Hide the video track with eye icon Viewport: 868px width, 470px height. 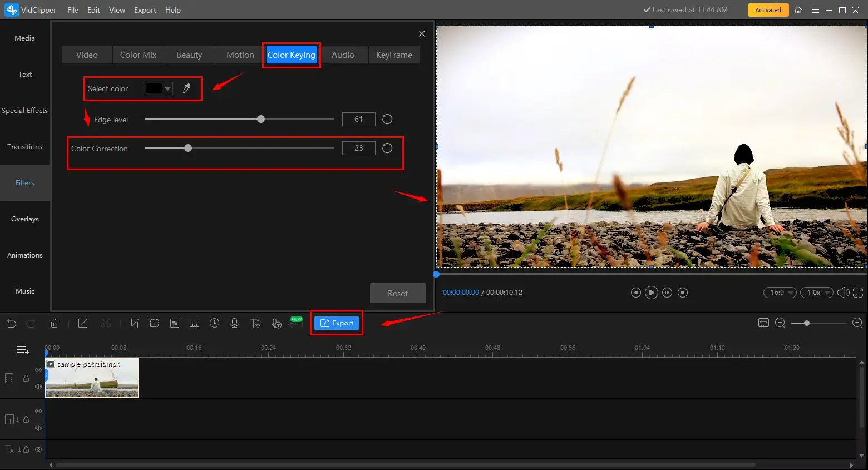[x=38, y=370]
